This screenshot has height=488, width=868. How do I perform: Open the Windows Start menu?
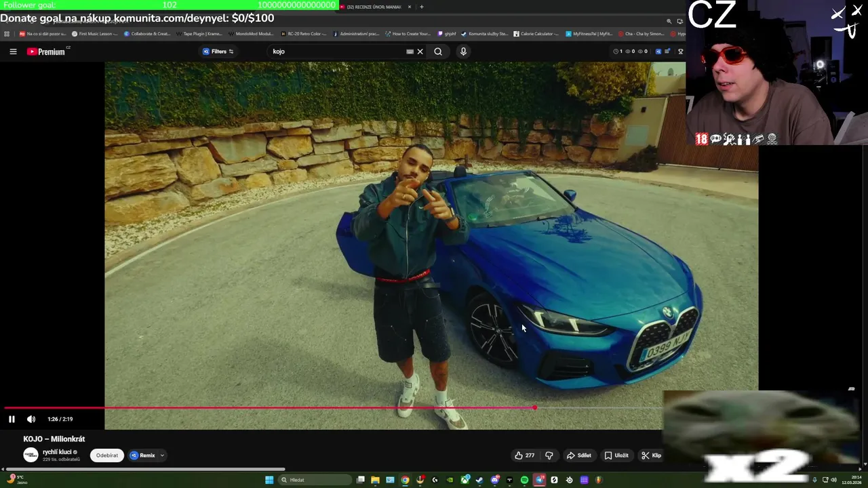269,480
